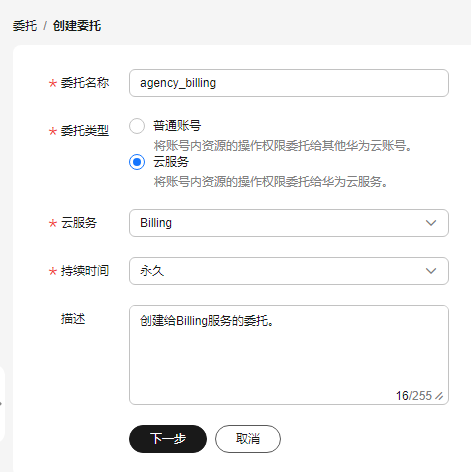
Task: Click 创建委托 breadcrumb item
Action: tap(77, 26)
